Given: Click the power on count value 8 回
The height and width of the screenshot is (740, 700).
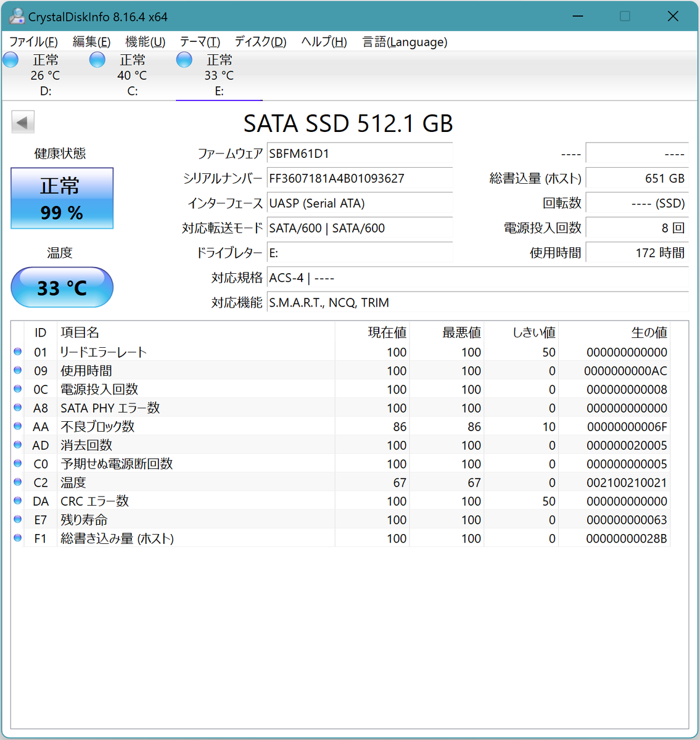Looking at the screenshot, I should click(637, 228).
